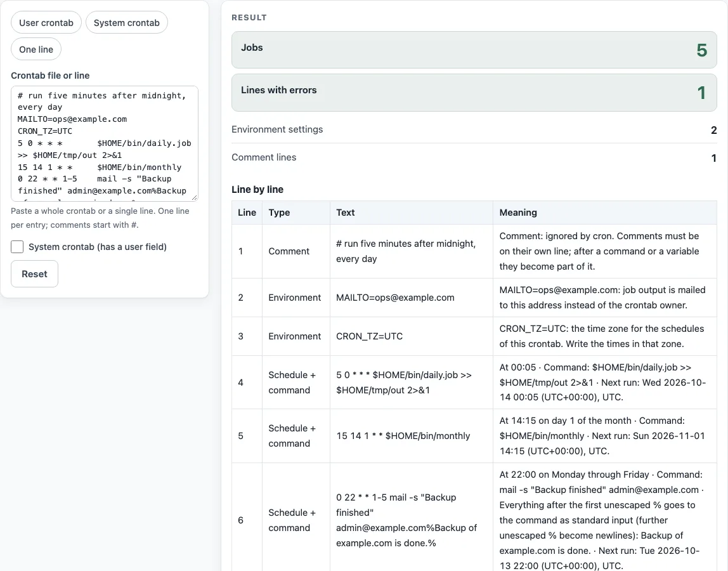Click the CRON_TZ=UTC text cell in the table

click(412, 336)
